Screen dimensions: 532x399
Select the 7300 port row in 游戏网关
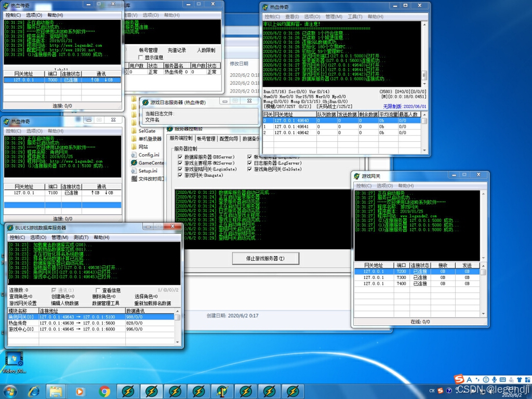pyautogui.click(x=417, y=277)
